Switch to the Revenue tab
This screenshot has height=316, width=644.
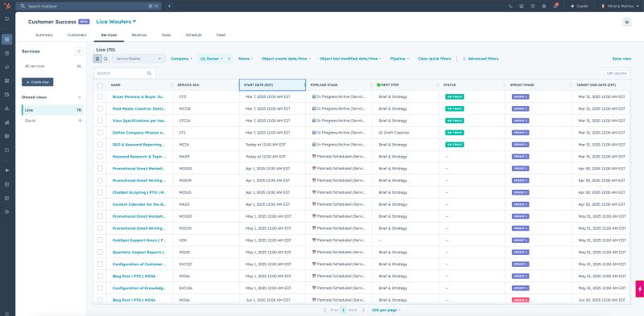[x=138, y=35]
